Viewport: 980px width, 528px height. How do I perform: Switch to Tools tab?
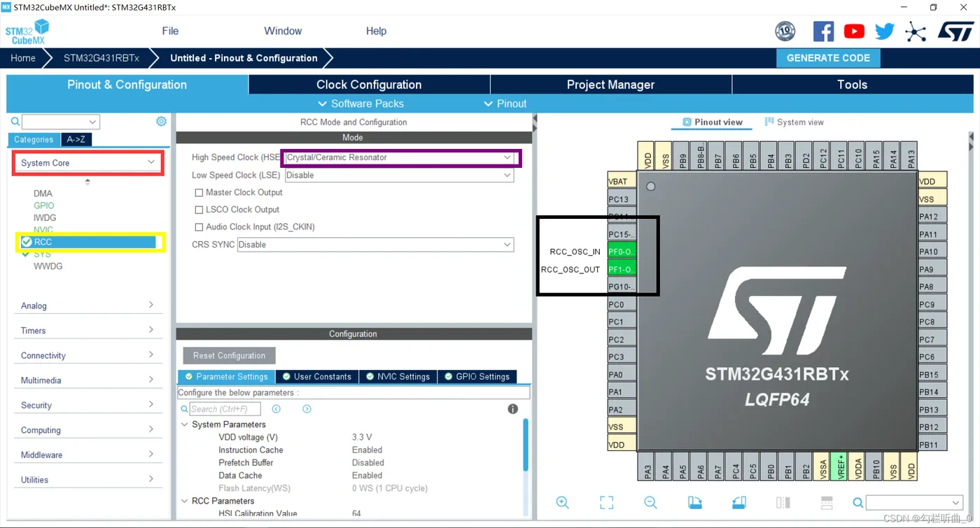(852, 85)
